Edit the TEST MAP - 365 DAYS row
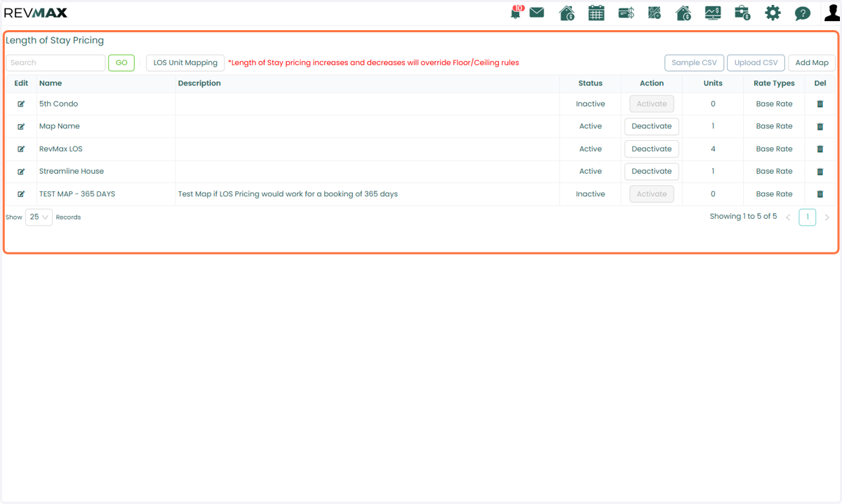This screenshot has width=842, height=504. 21,194
